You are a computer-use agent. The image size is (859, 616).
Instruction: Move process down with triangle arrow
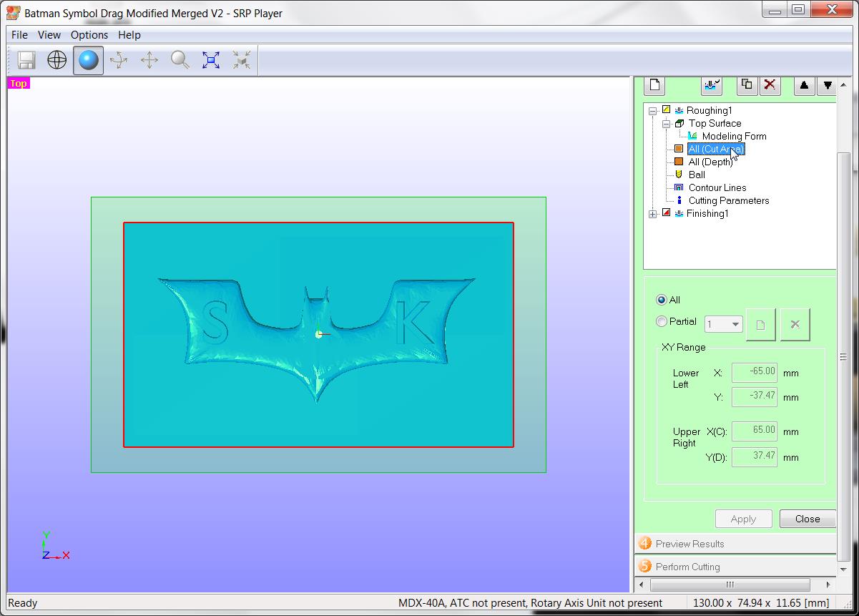tap(827, 85)
